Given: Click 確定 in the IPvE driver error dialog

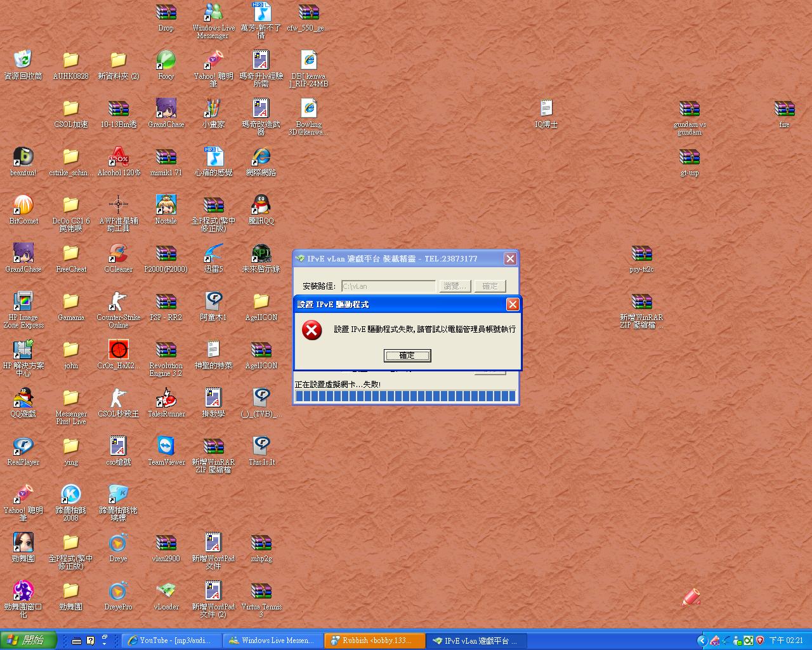Looking at the screenshot, I should (x=407, y=355).
